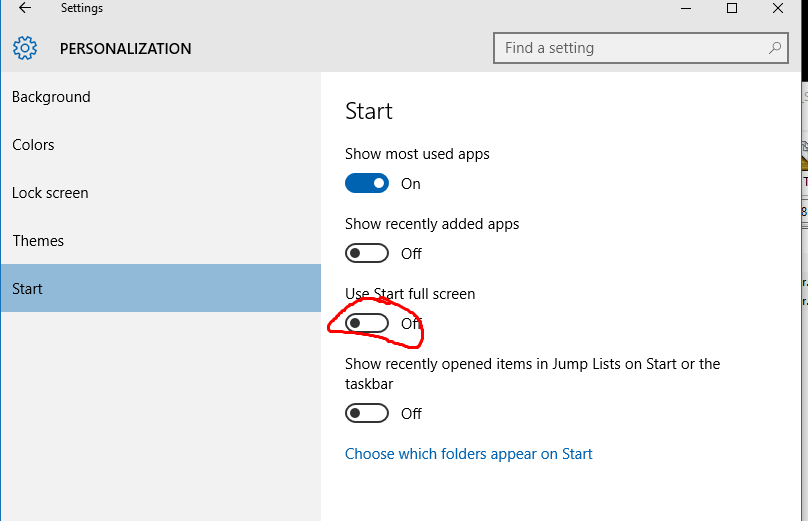Enable Show recently added apps
This screenshot has height=521, width=808.
coord(367,253)
